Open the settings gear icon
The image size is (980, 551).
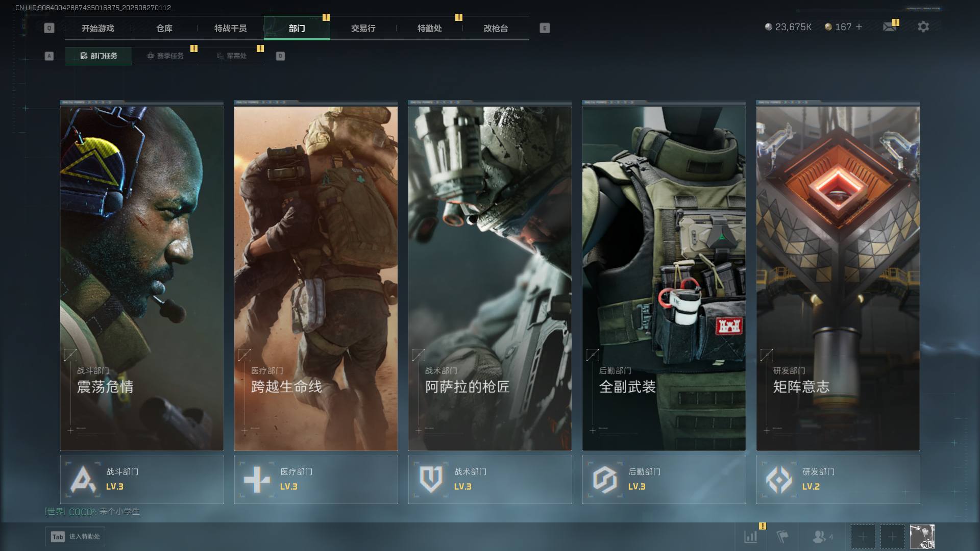tap(923, 27)
